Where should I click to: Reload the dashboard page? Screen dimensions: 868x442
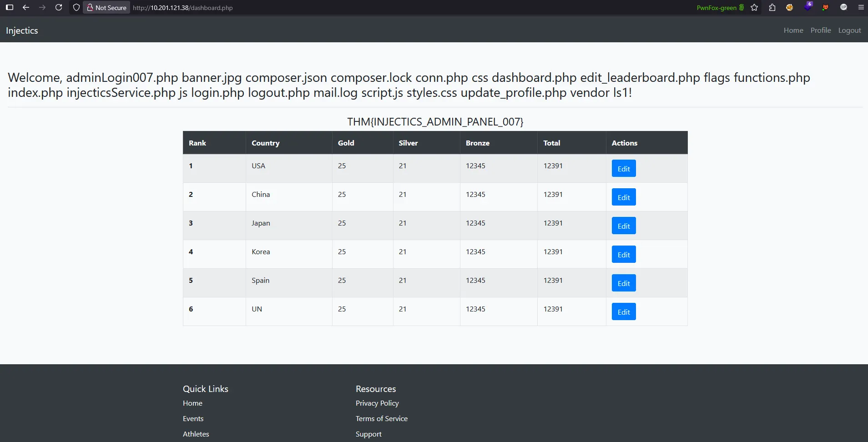pyautogui.click(x=59, y=7)
